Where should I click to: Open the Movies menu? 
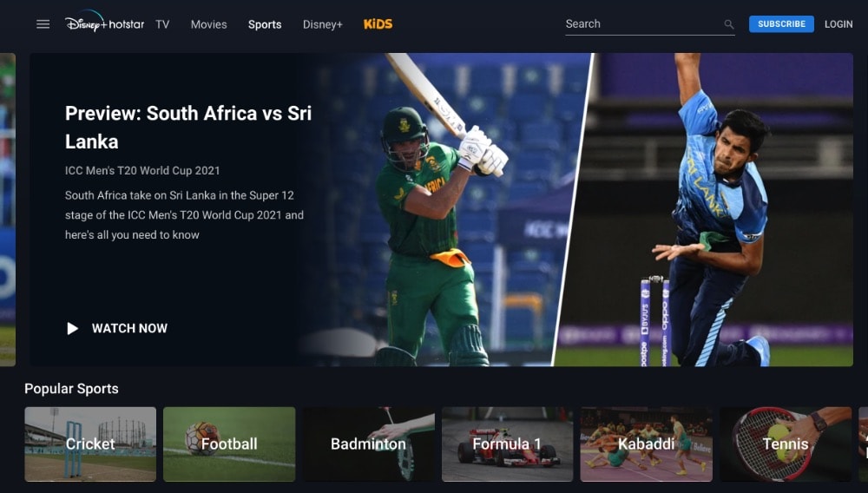tap(208, 24)
